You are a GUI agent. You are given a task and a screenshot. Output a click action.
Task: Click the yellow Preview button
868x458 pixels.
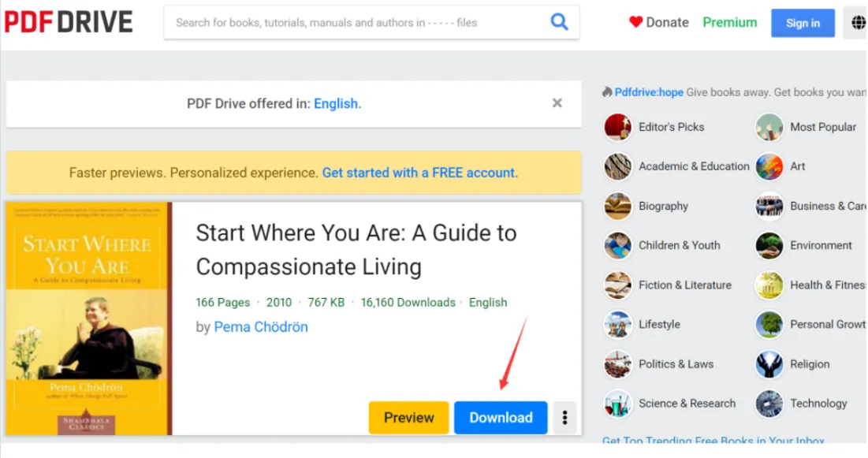pyautogui.click(x=408, y=418)
